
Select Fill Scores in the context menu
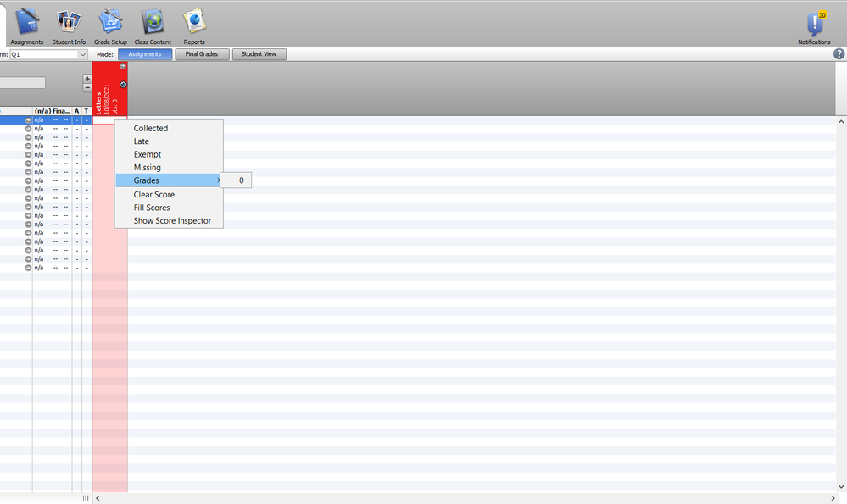[x=152, y=208]
